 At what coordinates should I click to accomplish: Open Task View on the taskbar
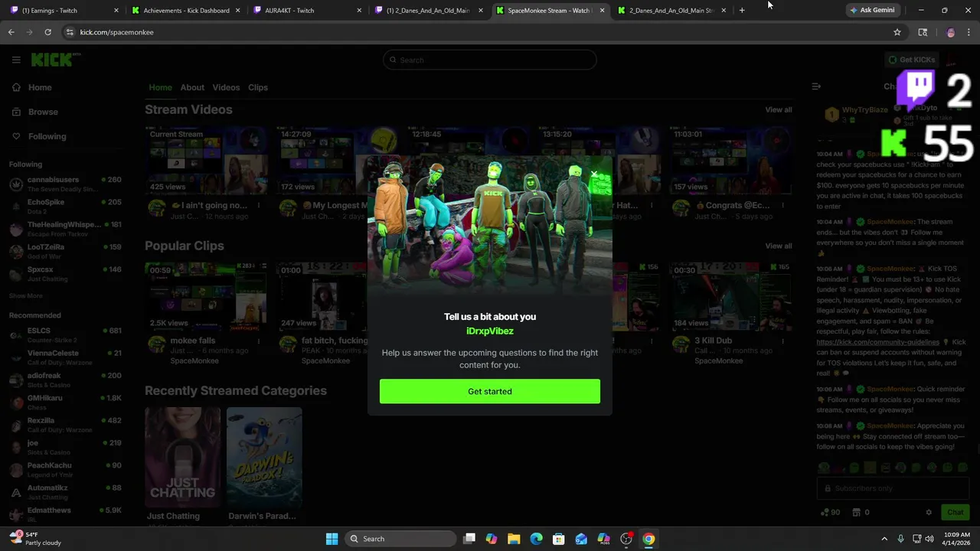tap(469, 539)
